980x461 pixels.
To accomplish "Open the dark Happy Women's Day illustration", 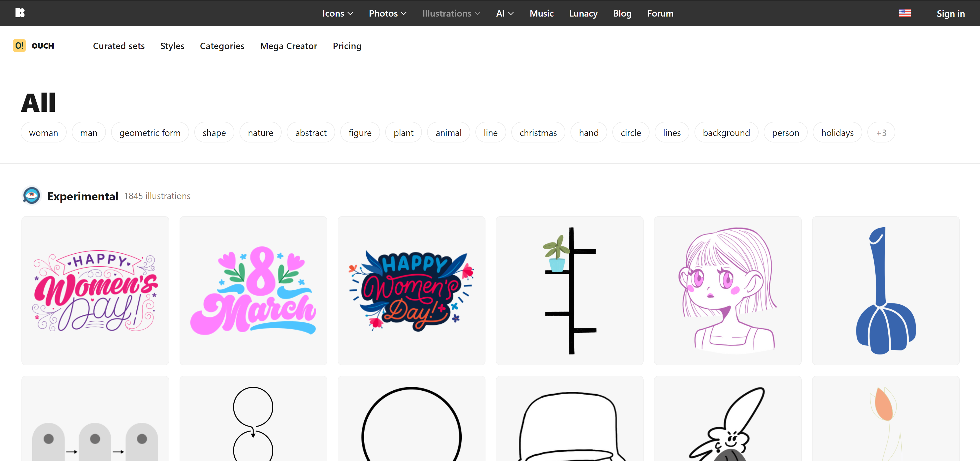I will [x=411, y=290].
